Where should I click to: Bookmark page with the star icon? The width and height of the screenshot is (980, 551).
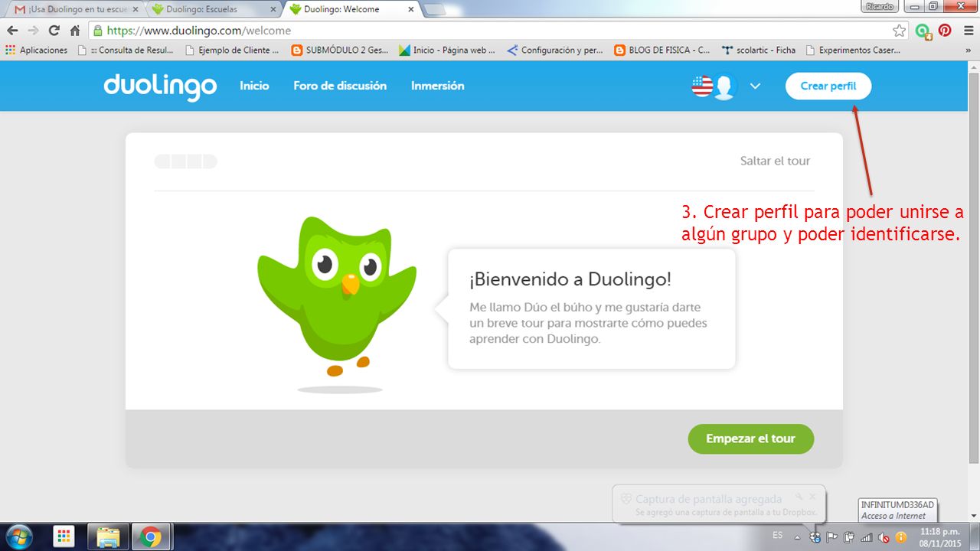[x=900, y=31]
